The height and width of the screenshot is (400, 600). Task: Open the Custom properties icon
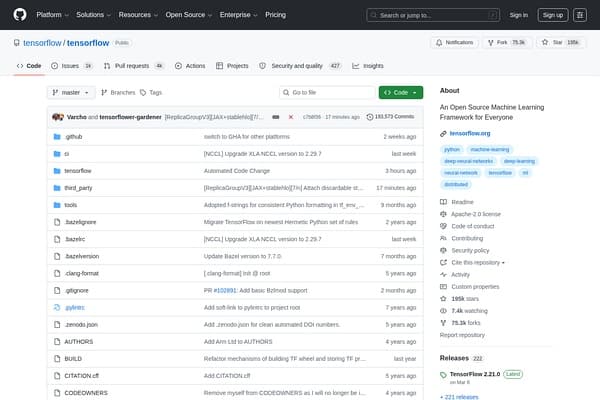coord(443,287)
